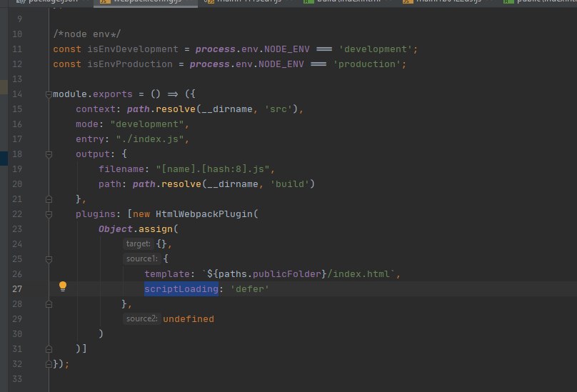Screen dimensions: 577x392
Task: Click the "development" mode value on line 16
Action: 147,124
